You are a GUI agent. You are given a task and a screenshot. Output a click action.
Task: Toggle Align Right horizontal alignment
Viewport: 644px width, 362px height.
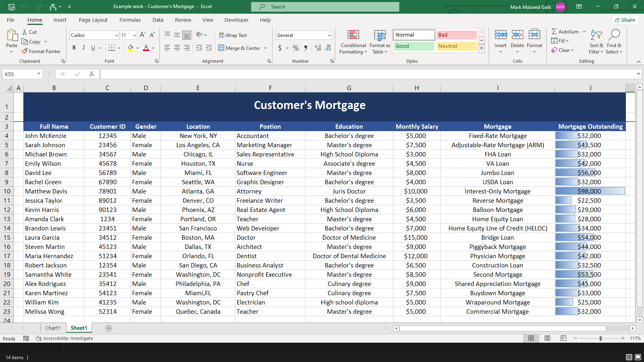[187, 48]
